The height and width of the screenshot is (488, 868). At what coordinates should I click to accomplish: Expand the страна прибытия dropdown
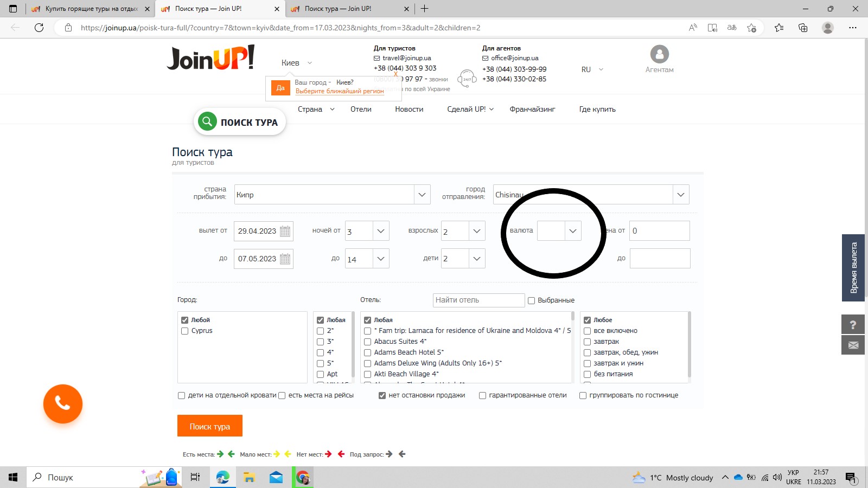[x=422, y=195]
